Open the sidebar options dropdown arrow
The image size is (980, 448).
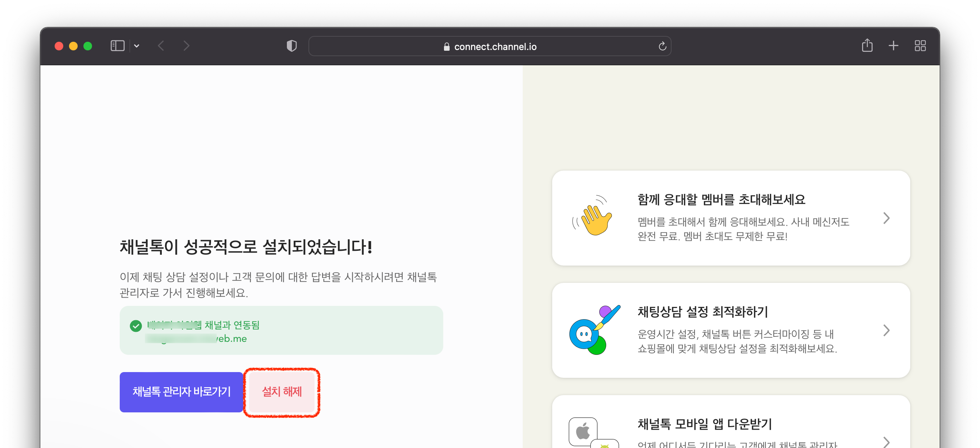(x=137, y=46)
